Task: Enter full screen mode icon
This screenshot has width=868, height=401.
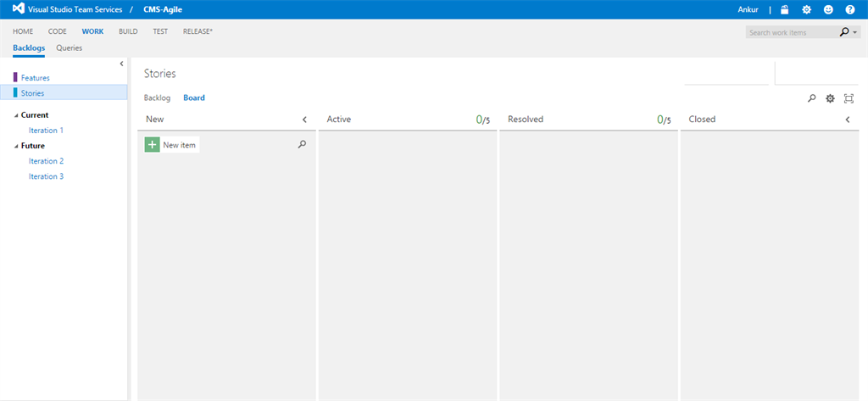Action: pos(849,98)
